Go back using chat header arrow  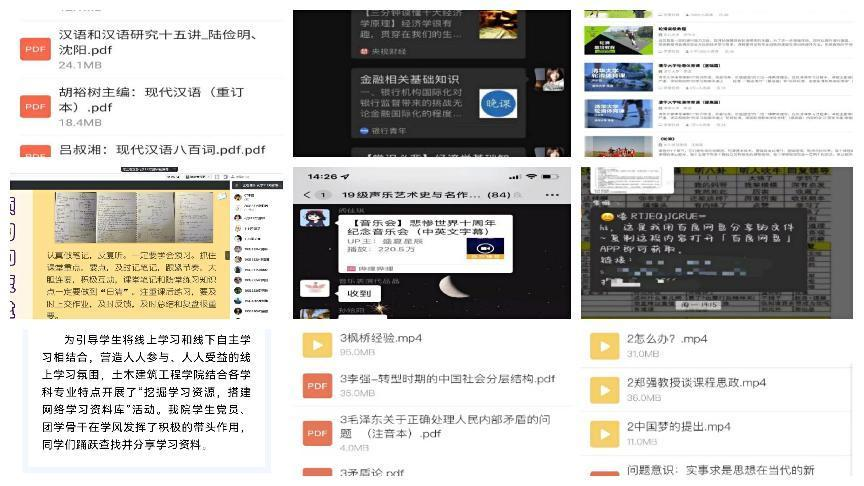coord(307,195)
